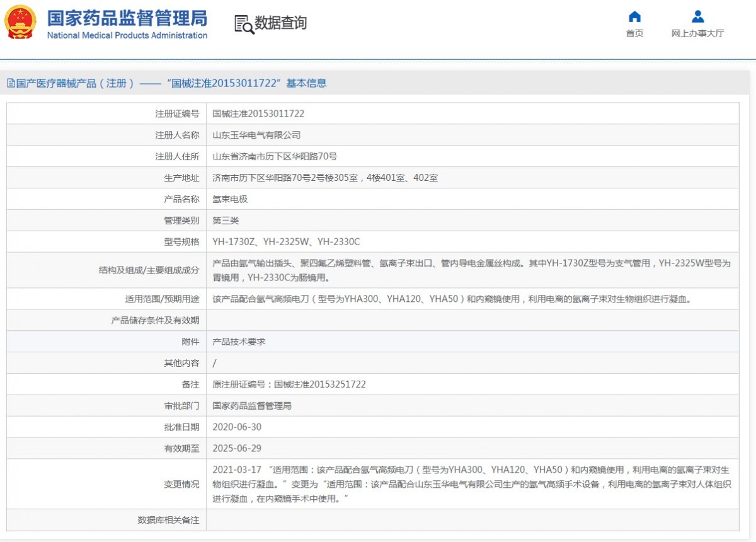Click the 产品储存条件及有效期 label
756x542 pixels.
tap(155, 320)
